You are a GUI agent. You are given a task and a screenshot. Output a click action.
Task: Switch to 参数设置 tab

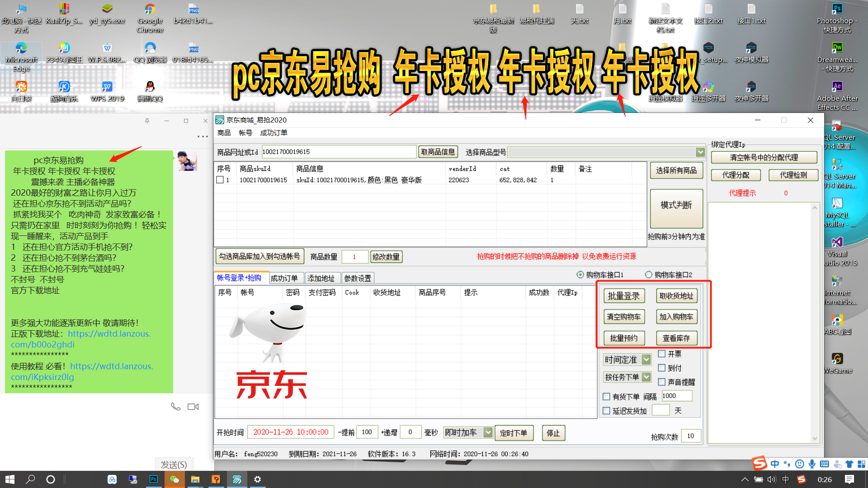tap(358, 278)
